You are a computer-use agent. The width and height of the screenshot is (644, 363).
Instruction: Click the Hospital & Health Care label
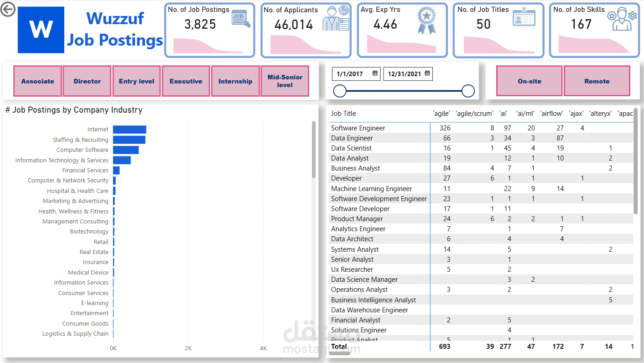coord(78,191)
